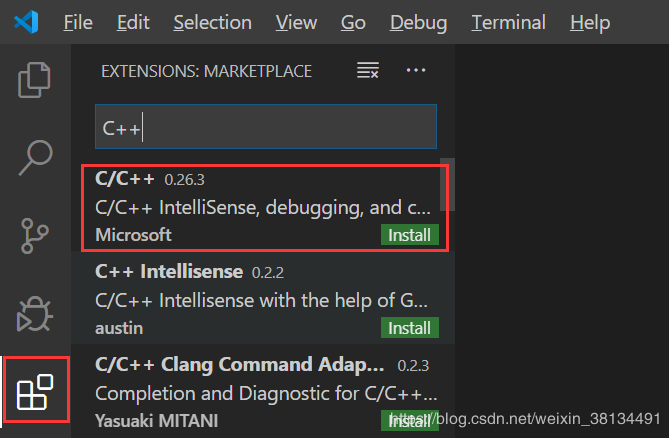Open the More Actions ellipsis menu

point(416,71)
